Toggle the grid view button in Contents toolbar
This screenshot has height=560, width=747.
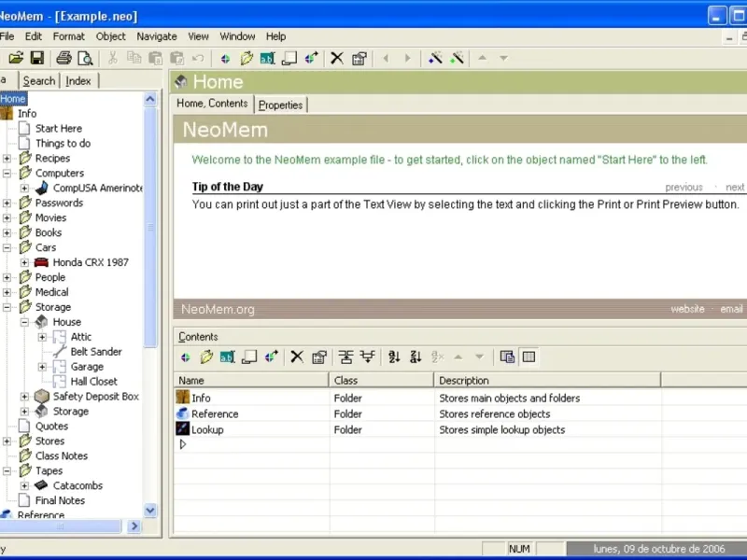(x=529, y=357)
